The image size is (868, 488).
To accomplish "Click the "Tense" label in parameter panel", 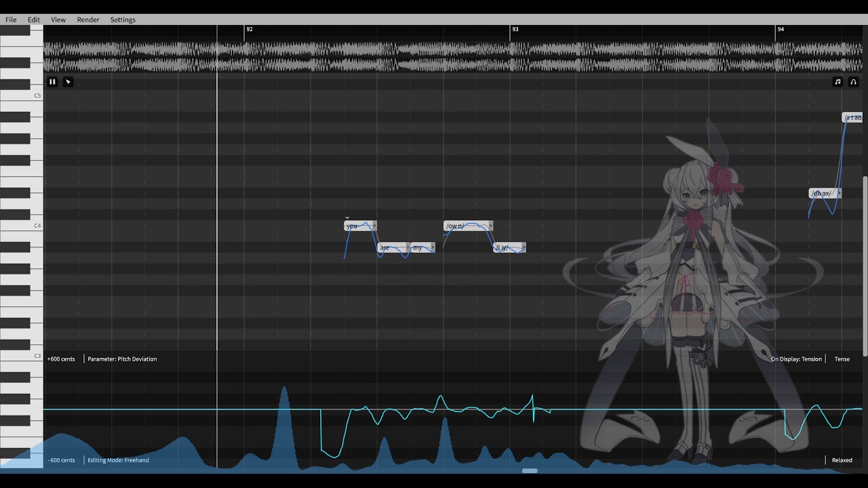I will 842,359.
